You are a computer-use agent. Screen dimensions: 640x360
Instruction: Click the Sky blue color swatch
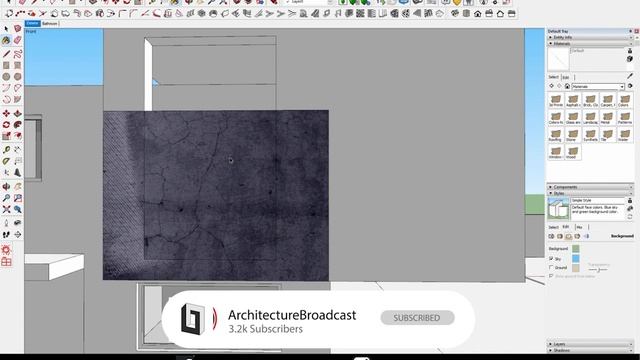coord(576,258)
